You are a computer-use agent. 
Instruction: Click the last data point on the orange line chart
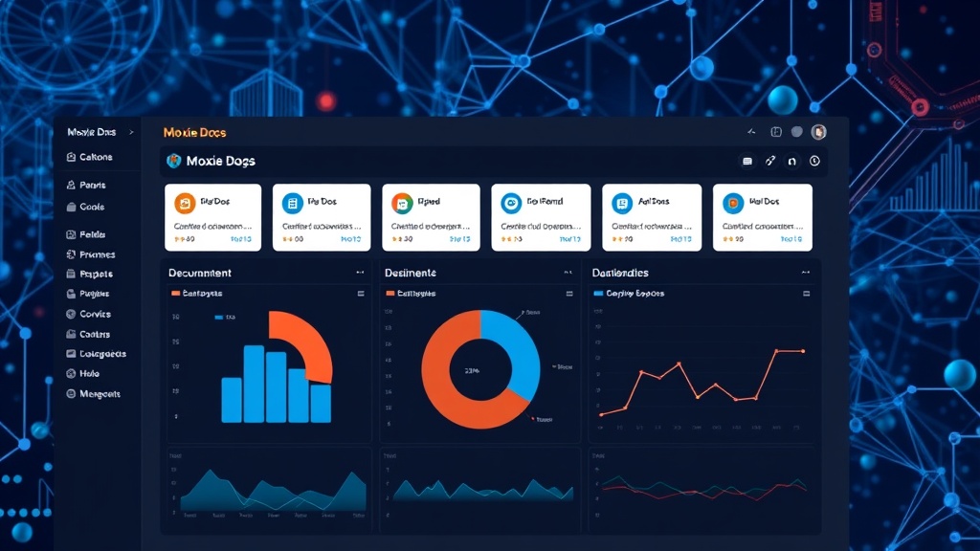(x=803, y=352)
